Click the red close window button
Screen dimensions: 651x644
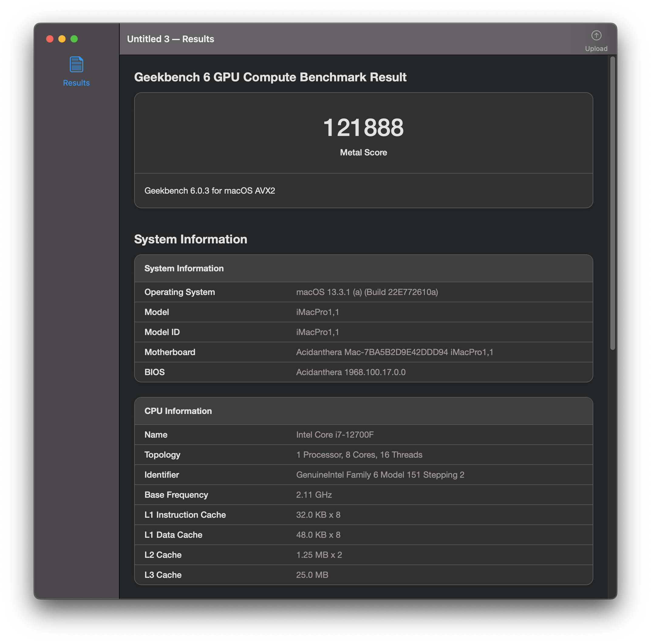50,39
